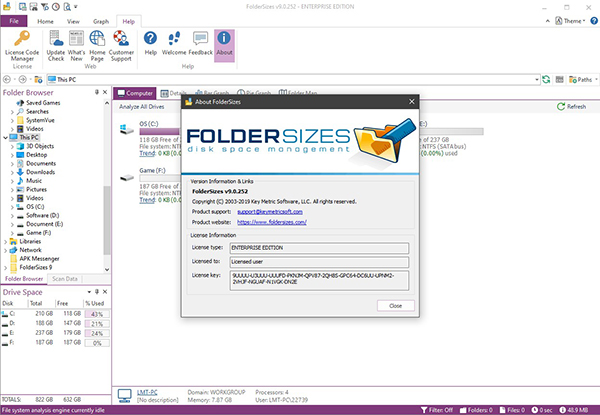Open the Drive Space panel options dropdown
The width and height of the screenshot is (600, 415).
click(x=89, y=292)
